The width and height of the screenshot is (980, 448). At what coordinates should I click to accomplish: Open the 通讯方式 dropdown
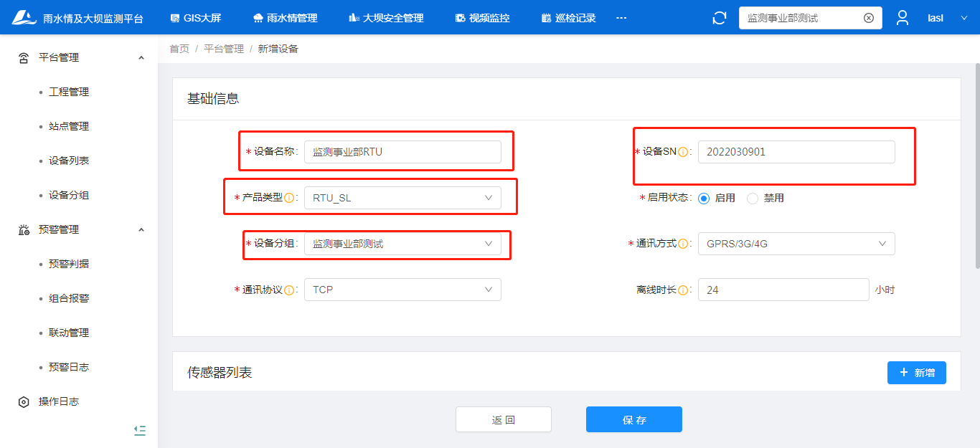tap(796, 244)
